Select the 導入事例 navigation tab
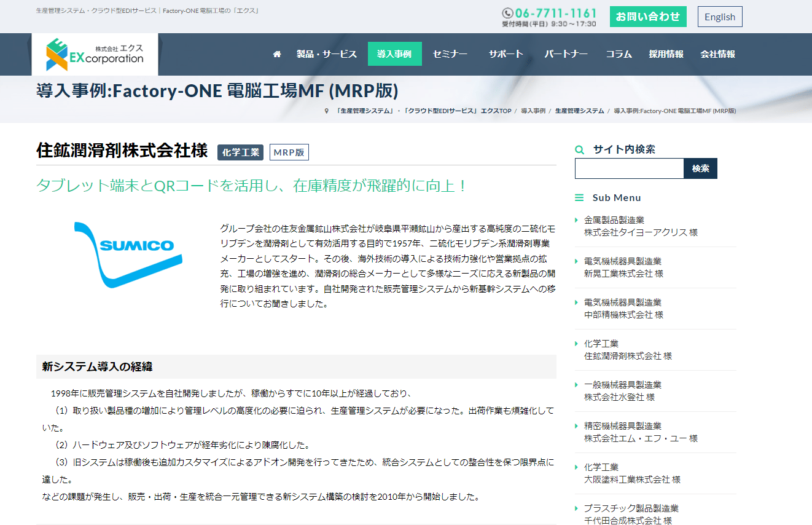812x525 pixels. point(395,53)
